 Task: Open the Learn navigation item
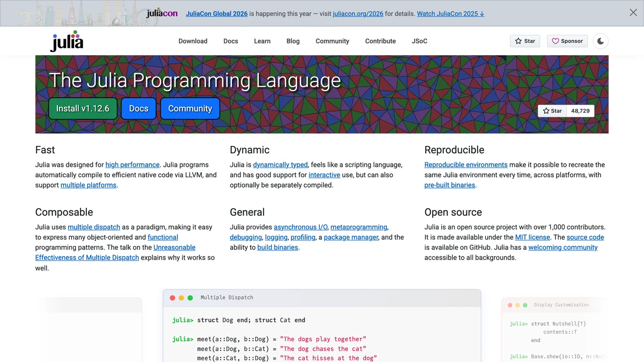[x=262, y=41]
